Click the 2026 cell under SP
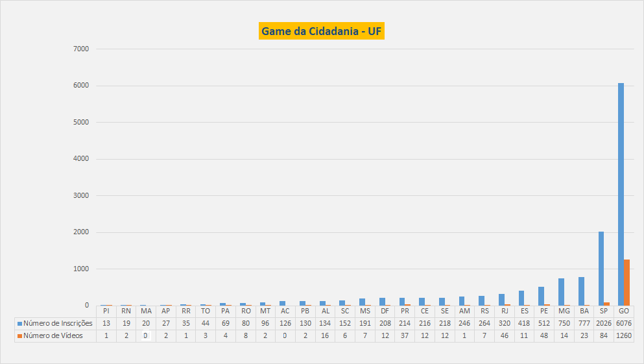This screenshot has width=644, height=364. 604,323
